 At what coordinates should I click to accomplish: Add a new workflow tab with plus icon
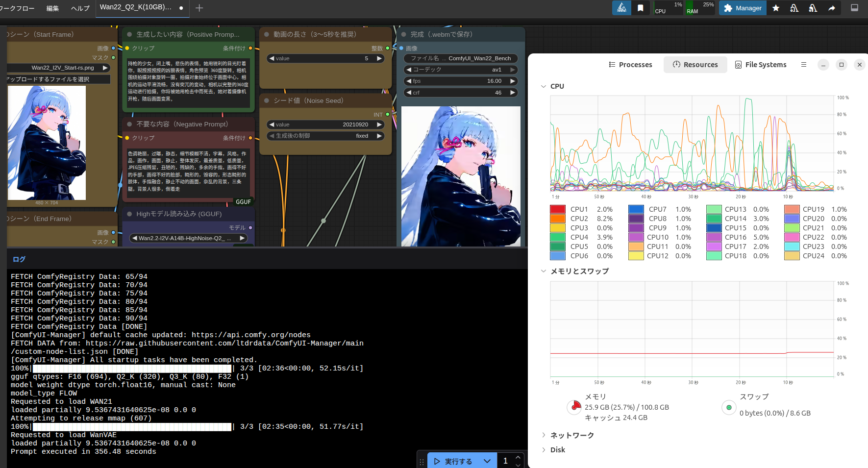(x=199, y=8)
